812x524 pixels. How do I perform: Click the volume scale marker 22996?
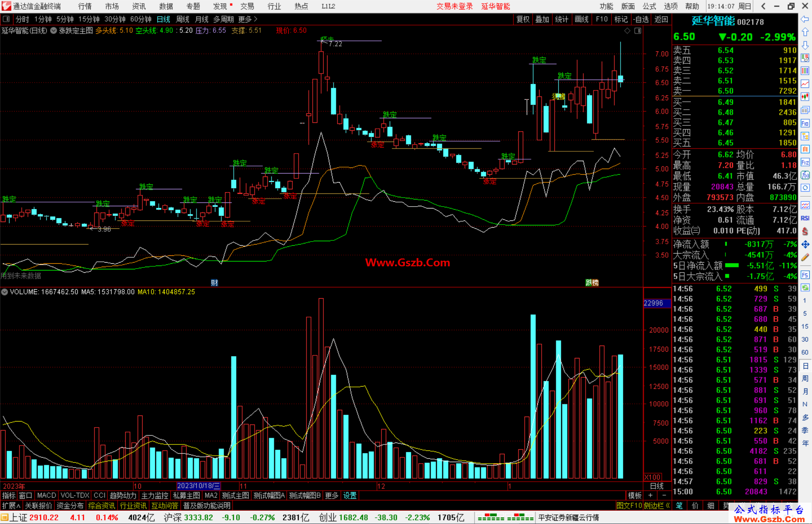pyautogui.click(x=657, y=303)
